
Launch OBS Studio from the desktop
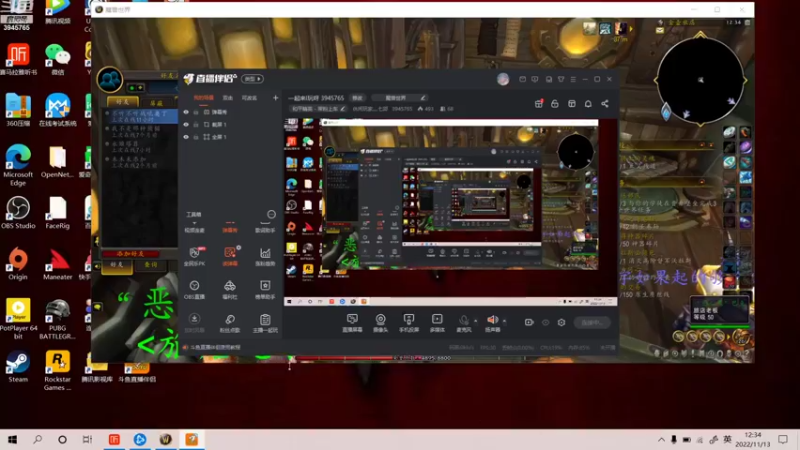[x=18, y=213]
